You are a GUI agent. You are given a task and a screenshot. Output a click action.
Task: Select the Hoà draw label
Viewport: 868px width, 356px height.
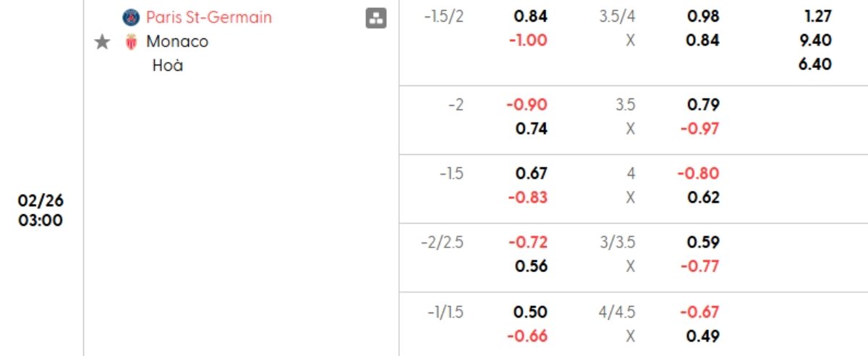click(x=168, y=65)
